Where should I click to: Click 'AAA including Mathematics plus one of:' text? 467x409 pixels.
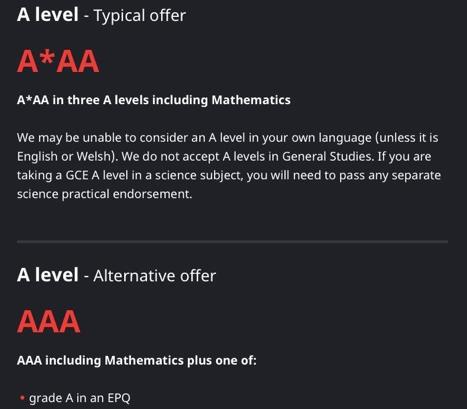tap(137, 360)
